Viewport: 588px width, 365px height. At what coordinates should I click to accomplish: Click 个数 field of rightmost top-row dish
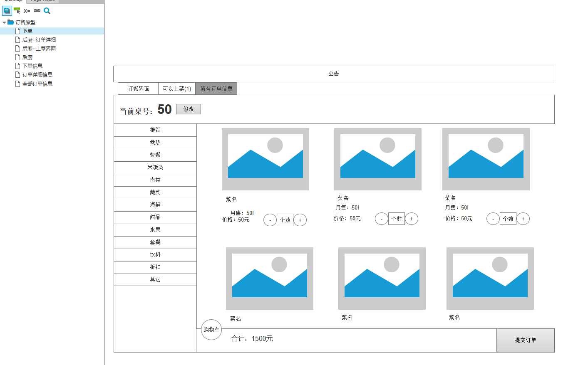(508, 219)
